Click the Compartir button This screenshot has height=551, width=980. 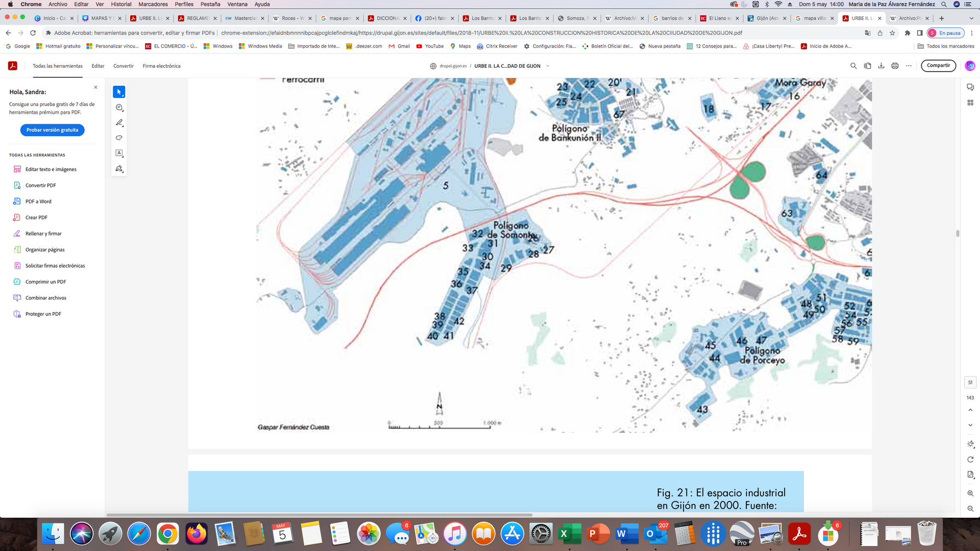pos(938,66)
